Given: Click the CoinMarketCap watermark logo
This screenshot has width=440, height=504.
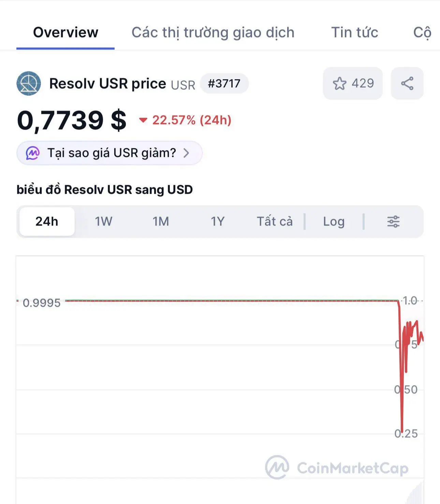Looking at the screenshot, I should (337, 467).
